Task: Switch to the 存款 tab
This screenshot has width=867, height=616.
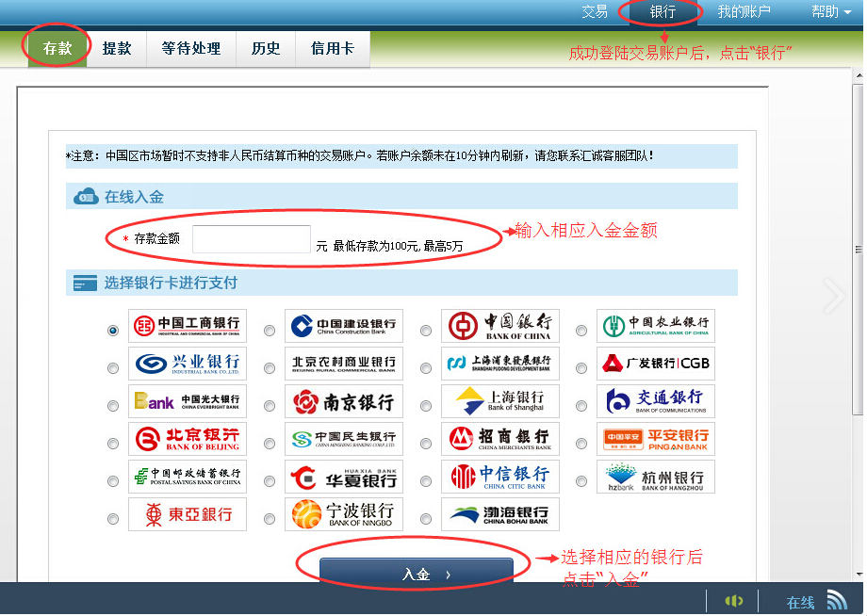Action: (57, 49)
